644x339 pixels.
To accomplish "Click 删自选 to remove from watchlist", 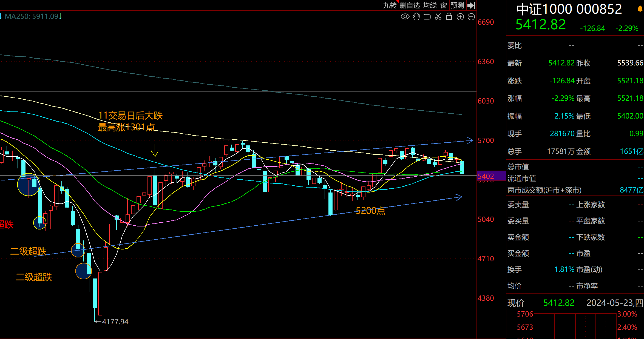I will click(410, 5).
